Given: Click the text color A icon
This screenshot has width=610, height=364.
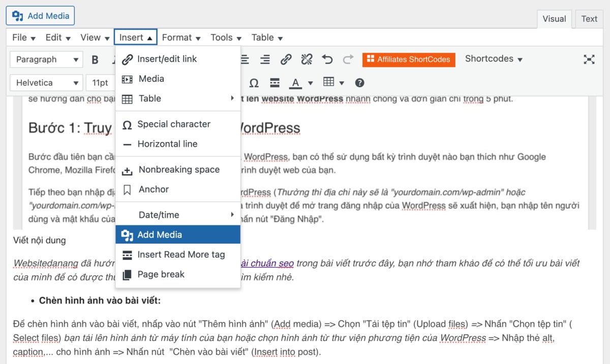Looking at the screenshot, I should [x=295, y=83].
